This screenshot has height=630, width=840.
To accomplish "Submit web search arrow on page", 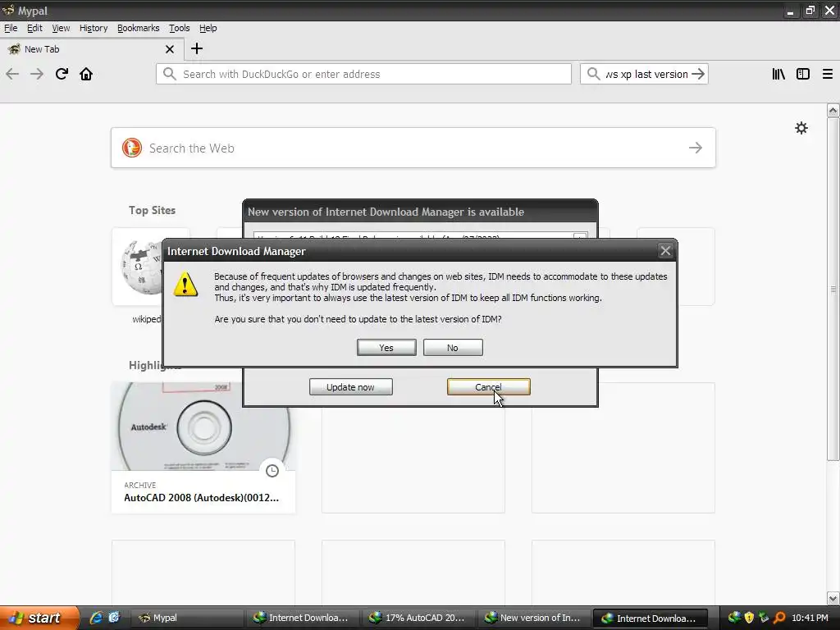I will (x=696, y=148).
